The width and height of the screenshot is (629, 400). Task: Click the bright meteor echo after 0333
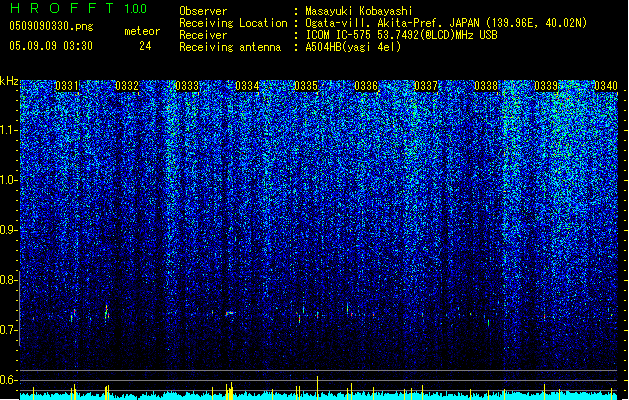(230, 313)
